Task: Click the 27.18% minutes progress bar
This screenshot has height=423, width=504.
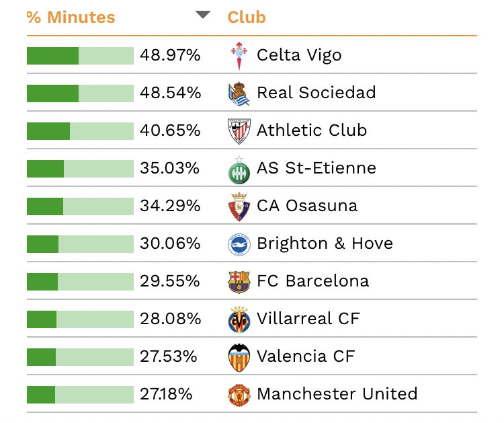Action: [x=80, y=394]
